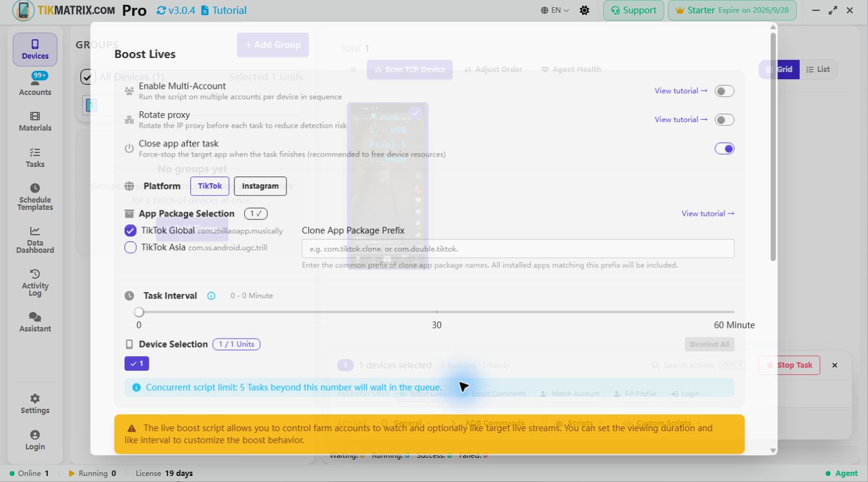Image resolution: width=868 pixels, height=482 pixels.
Task: Check for updates via v3.0.4 icon
Action: (x=161, y=10)
